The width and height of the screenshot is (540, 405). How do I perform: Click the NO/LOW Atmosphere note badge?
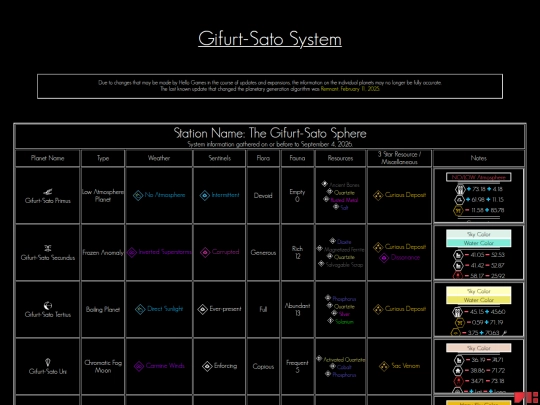[478, 177]
